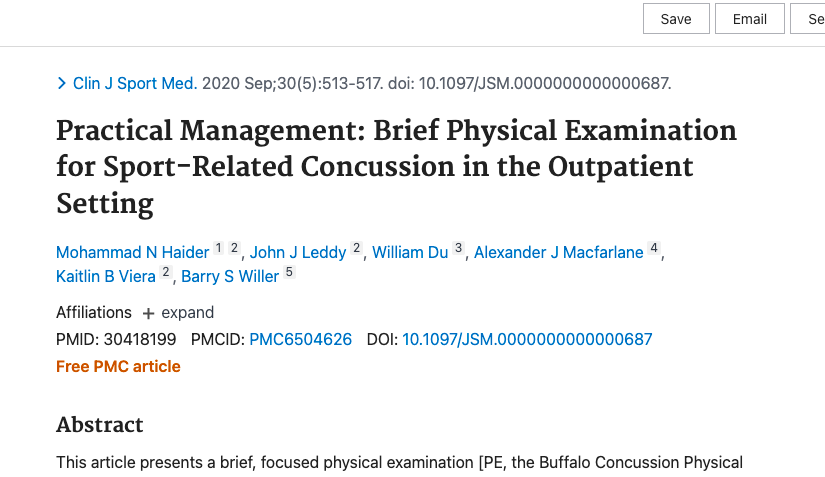Click the Email button
The width and height of the screenshot is (825, 477).
[750, 19]
